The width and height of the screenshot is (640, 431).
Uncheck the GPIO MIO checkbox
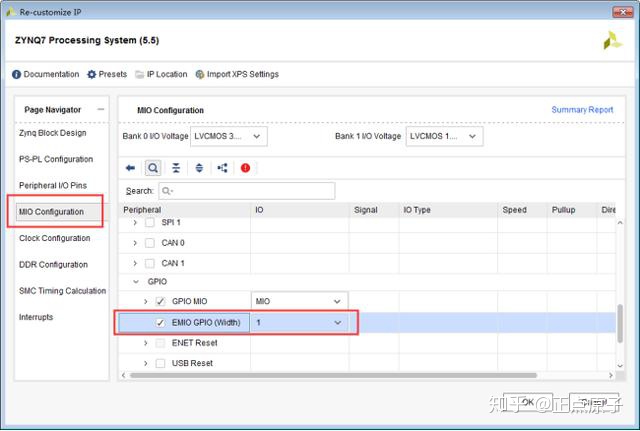click(x=160, y=301)
